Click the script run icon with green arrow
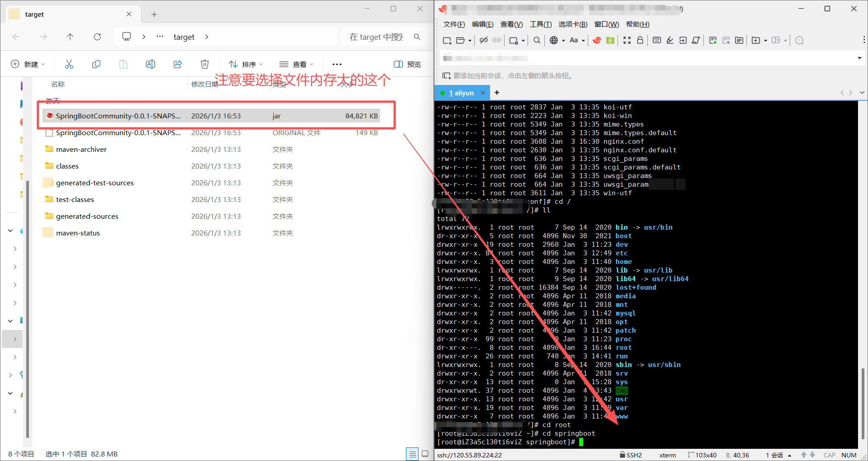The image size is (868, 461). [x=713, y=40]
